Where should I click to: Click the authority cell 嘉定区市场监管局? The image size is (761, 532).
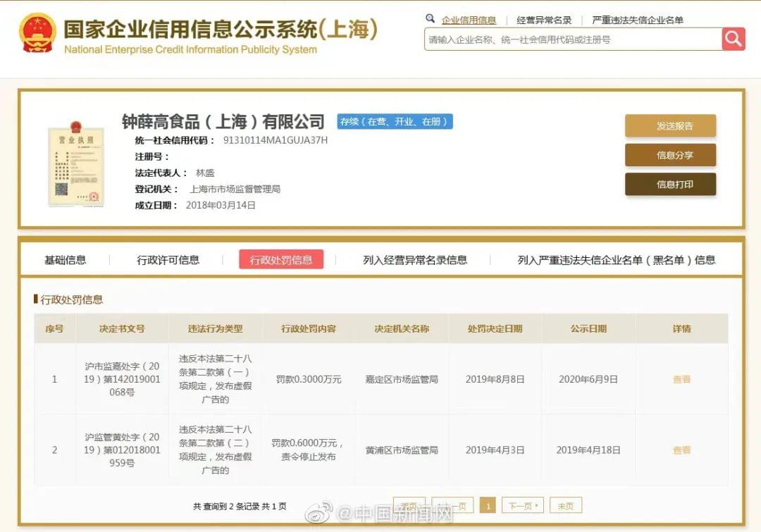[402, 379]
